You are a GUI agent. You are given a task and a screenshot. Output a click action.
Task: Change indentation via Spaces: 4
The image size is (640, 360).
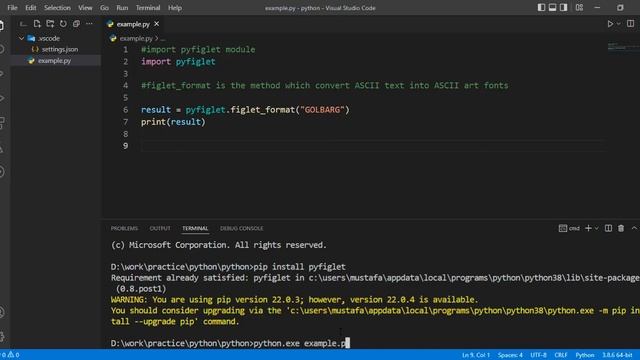(510, 355)
